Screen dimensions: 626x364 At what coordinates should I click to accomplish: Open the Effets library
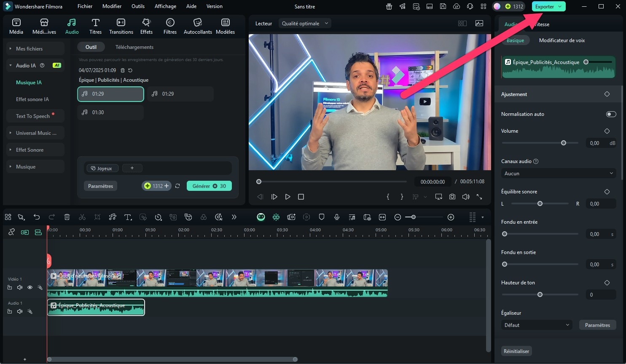[146, 27]
